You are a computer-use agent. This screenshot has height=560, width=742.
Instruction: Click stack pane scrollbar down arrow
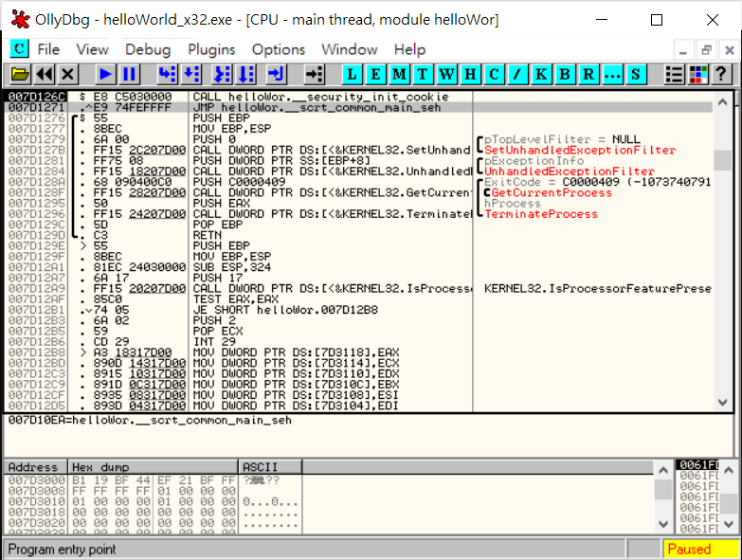point(729,524)
